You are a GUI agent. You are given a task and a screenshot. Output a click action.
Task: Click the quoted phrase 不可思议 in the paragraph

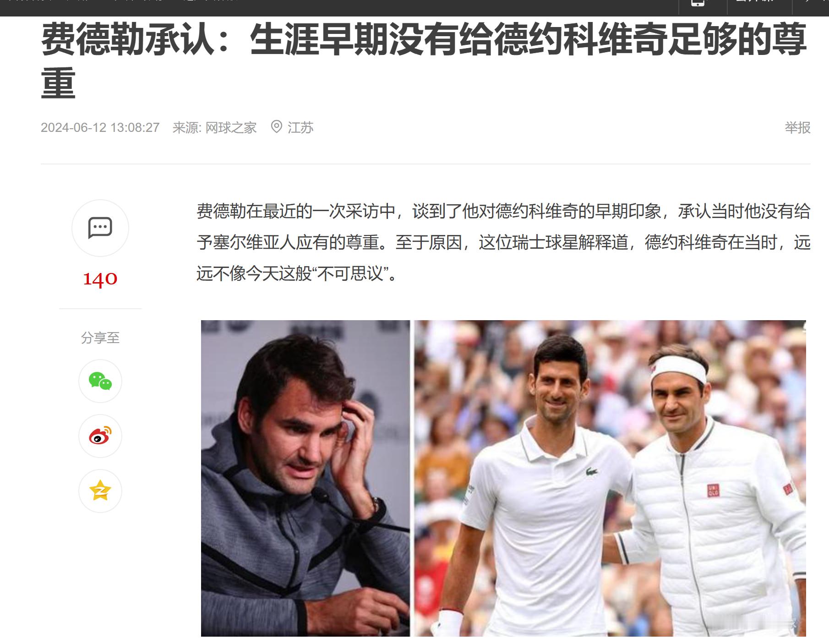coord(350,274)
